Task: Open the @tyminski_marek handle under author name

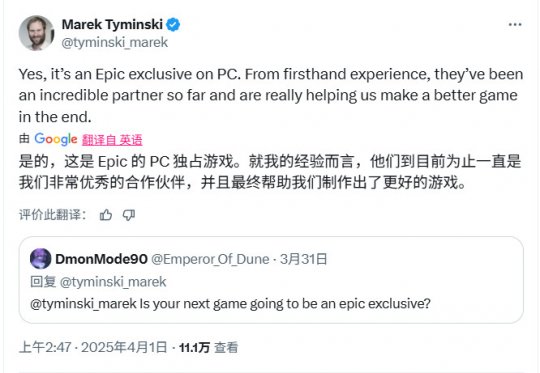Action: point(115,43)
